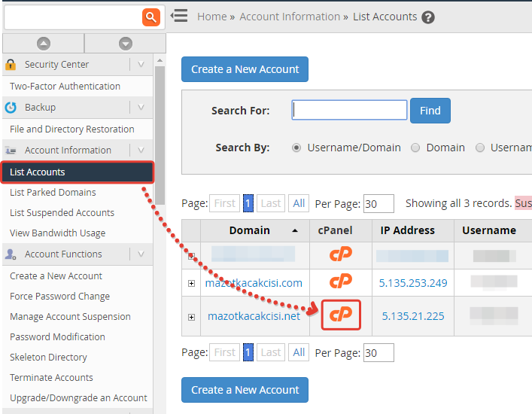Toggle the sidebar menu collapse icon
The width and height of the screenshot is (532, 414).
coord(178,16)
